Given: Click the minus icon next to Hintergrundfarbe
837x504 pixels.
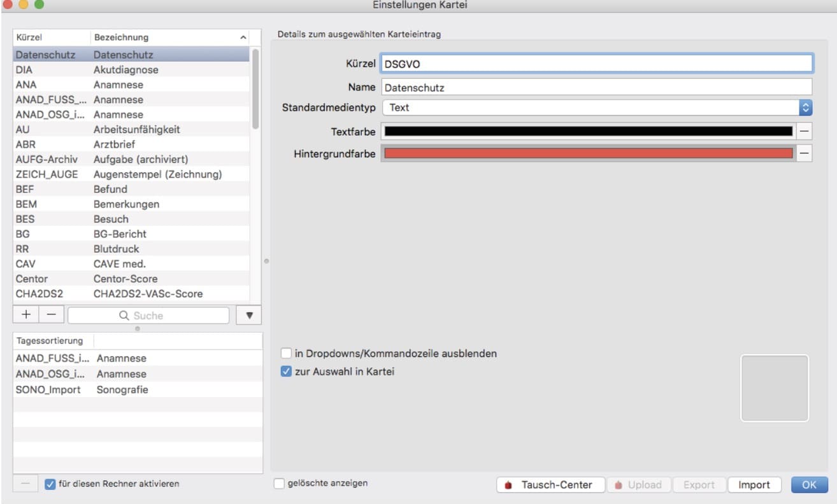Looking at the screenshot, I should click(x=804, y=153).
